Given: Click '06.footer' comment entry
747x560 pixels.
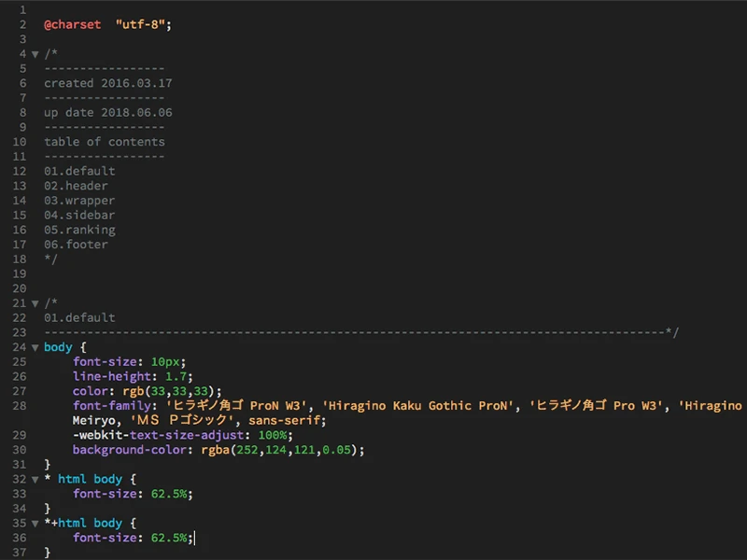Looking at the screenshot, I should 76,245.
